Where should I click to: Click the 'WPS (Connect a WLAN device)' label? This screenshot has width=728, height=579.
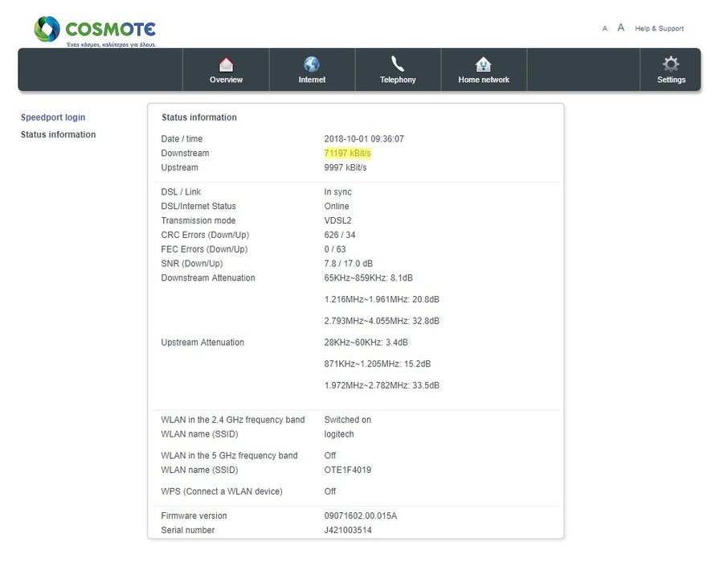(222, 491)
